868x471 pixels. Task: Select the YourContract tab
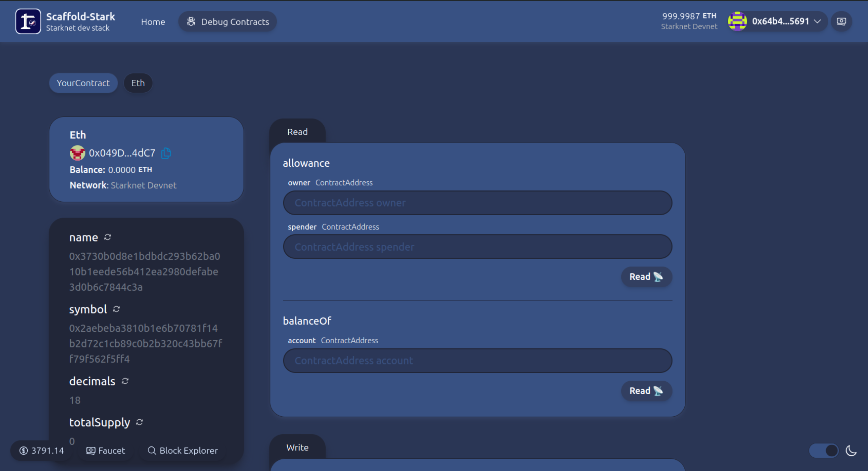83,83
